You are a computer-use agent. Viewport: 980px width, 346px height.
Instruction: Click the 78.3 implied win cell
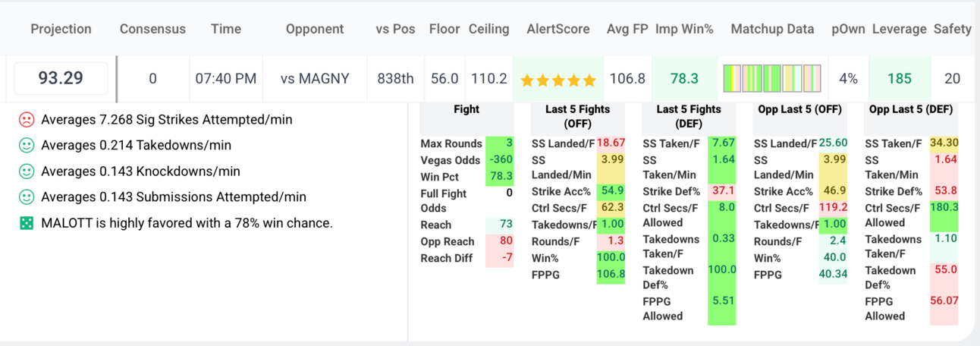[x=685, y=78]
